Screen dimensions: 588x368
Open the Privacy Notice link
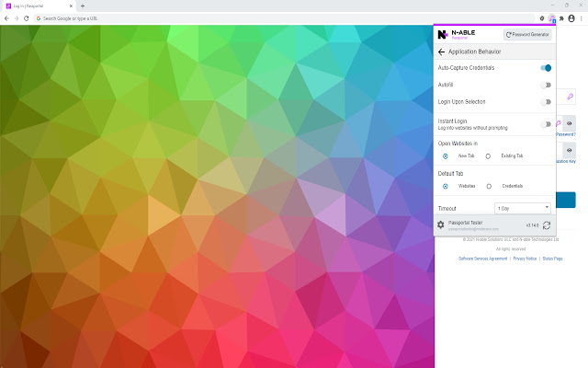tap(525, 259)
